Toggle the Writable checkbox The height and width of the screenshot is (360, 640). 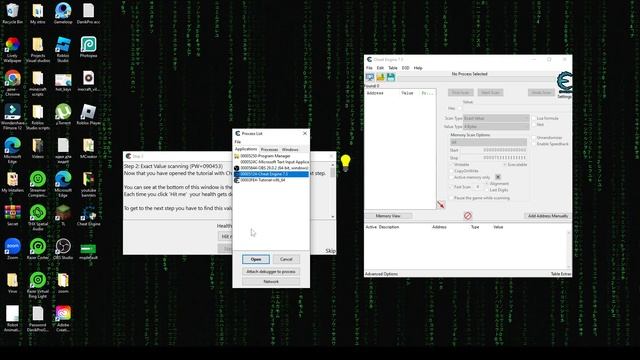pos(451,164)
